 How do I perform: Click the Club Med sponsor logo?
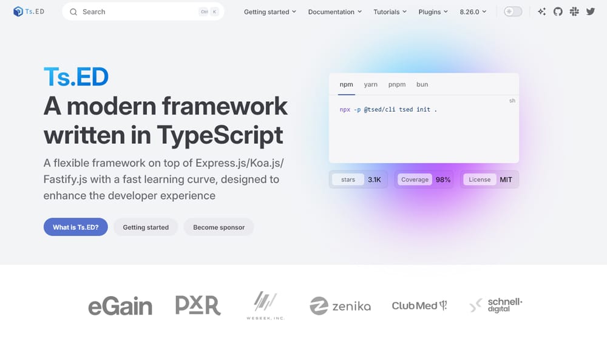tap(419, 306)
